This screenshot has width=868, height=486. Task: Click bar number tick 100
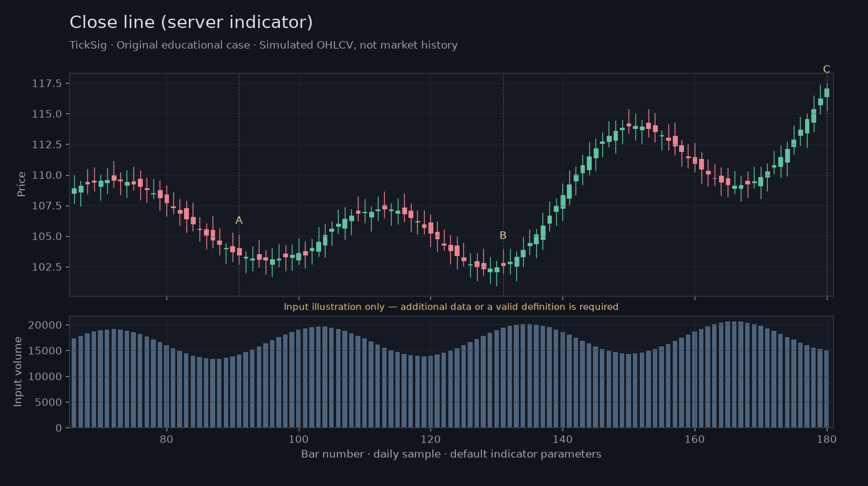point(299,438)
